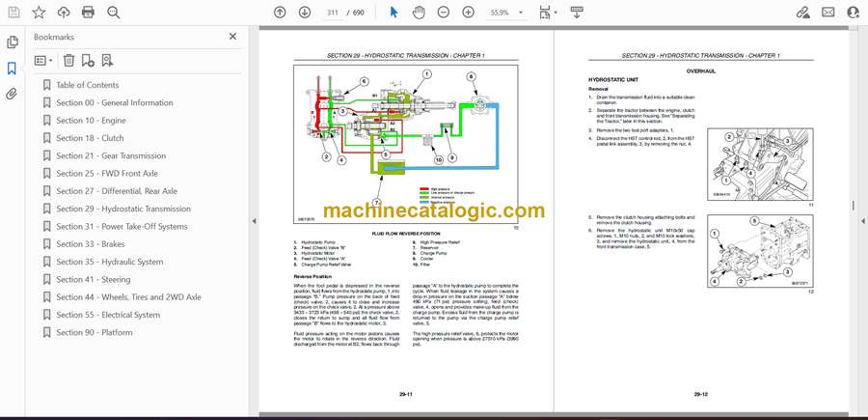Click the bookmark icon beside Section 33 - Brakes

[46, 244]
